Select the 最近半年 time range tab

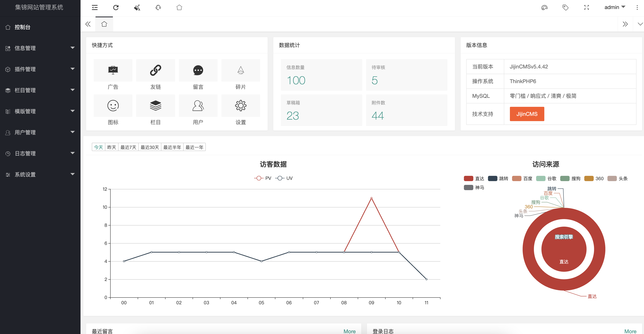pos(172,147)
